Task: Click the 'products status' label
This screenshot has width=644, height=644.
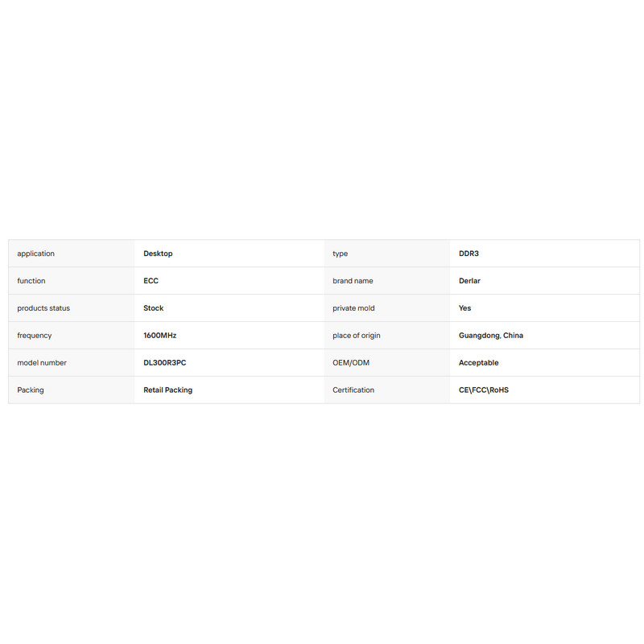Action: pos(43,308)
